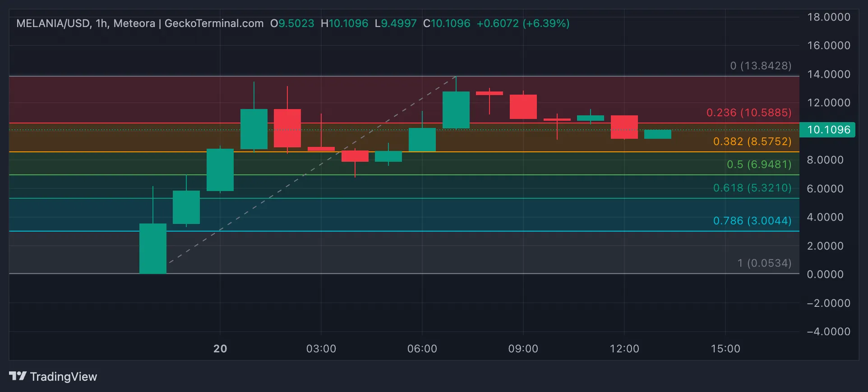868x392 pixels.
Task: Click the 18.0000 price scale label
Action: click(829, 17)
